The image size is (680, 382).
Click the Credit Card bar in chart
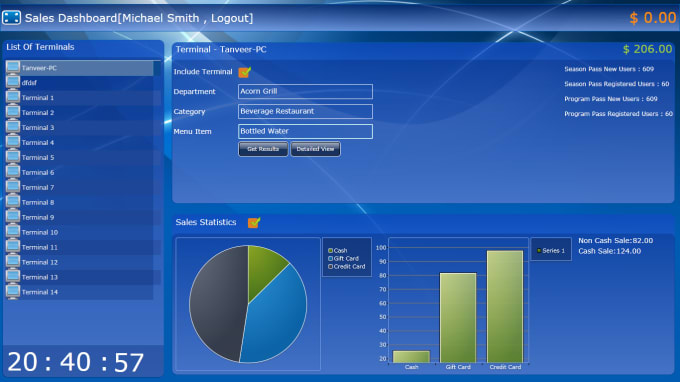505,307
